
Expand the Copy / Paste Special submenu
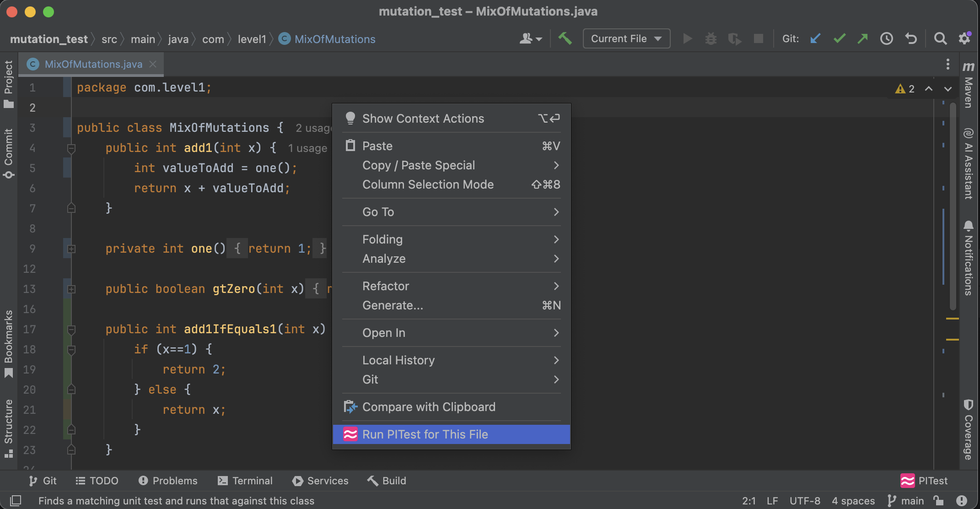(x=452, y=165)
